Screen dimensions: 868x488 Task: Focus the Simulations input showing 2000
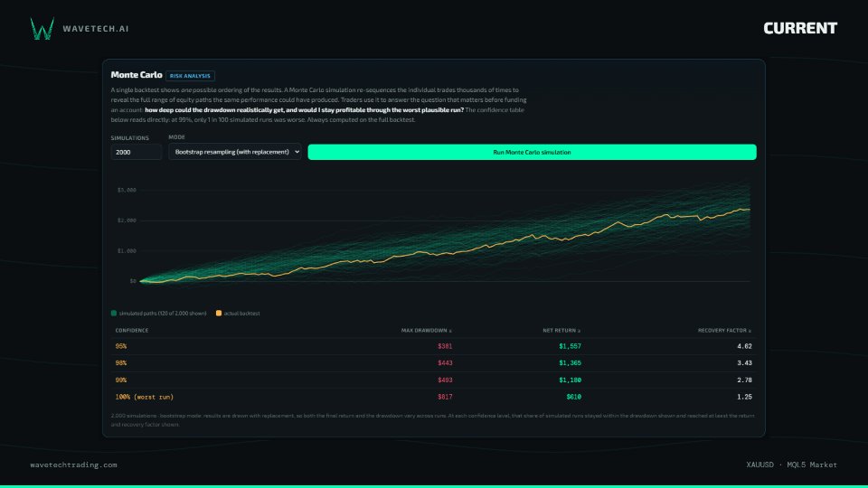click(x=137, y=152)
